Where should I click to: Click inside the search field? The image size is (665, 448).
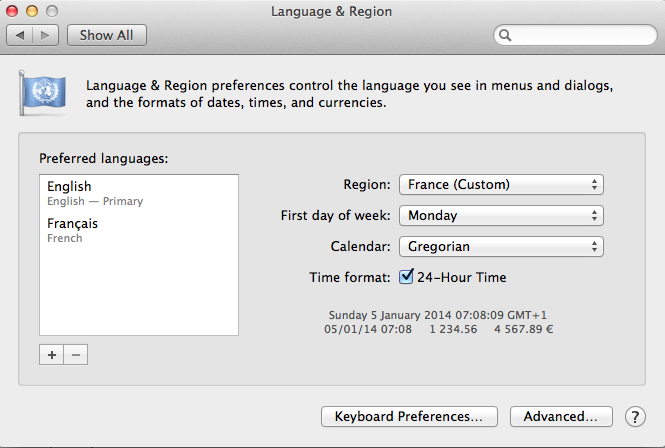(575, 35)
